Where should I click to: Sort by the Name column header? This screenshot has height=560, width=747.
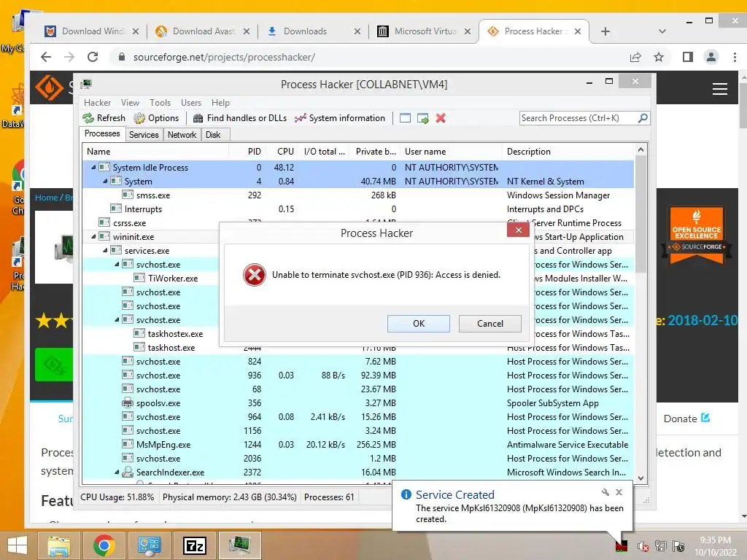[155, 152]
